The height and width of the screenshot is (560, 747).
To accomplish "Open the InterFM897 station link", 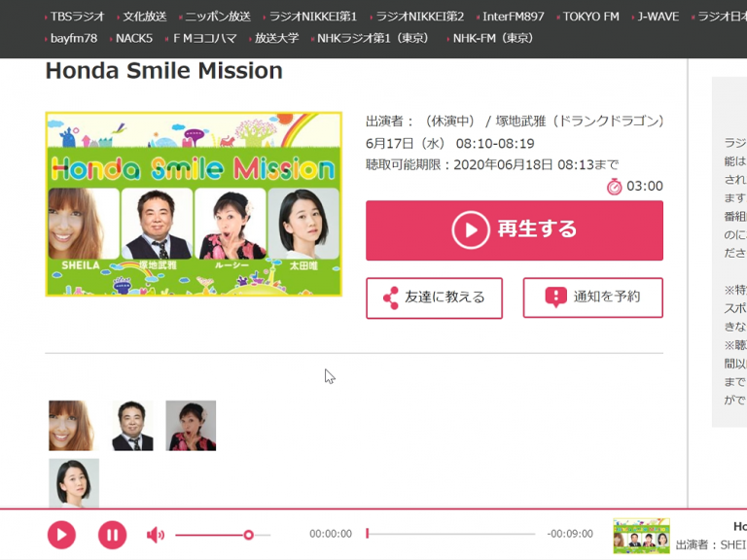I will [x=514, y=17].
